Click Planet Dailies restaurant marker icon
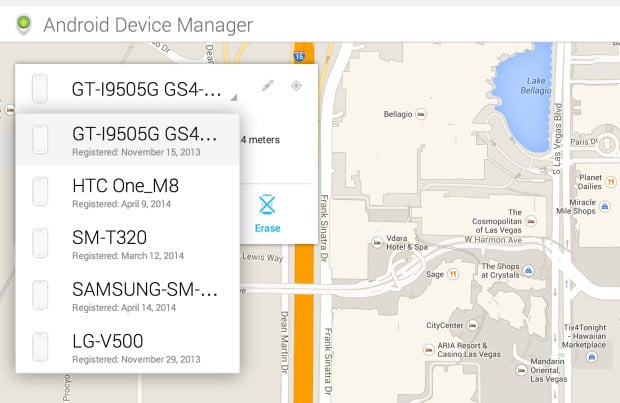Screen dimensions: 620x403 [x=611, y=182]
